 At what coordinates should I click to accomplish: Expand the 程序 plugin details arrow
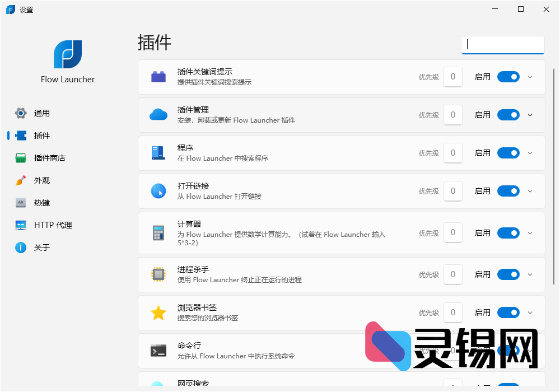[530, 153]
